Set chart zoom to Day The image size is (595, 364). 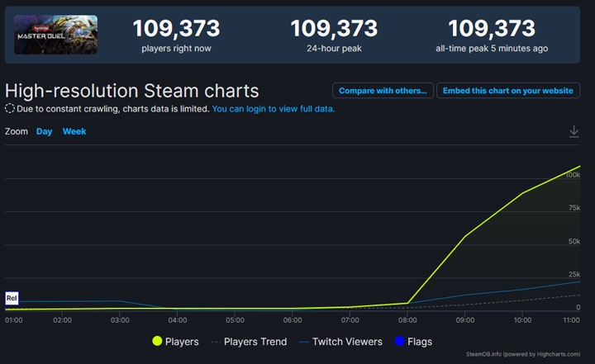[x=44, y=131]
